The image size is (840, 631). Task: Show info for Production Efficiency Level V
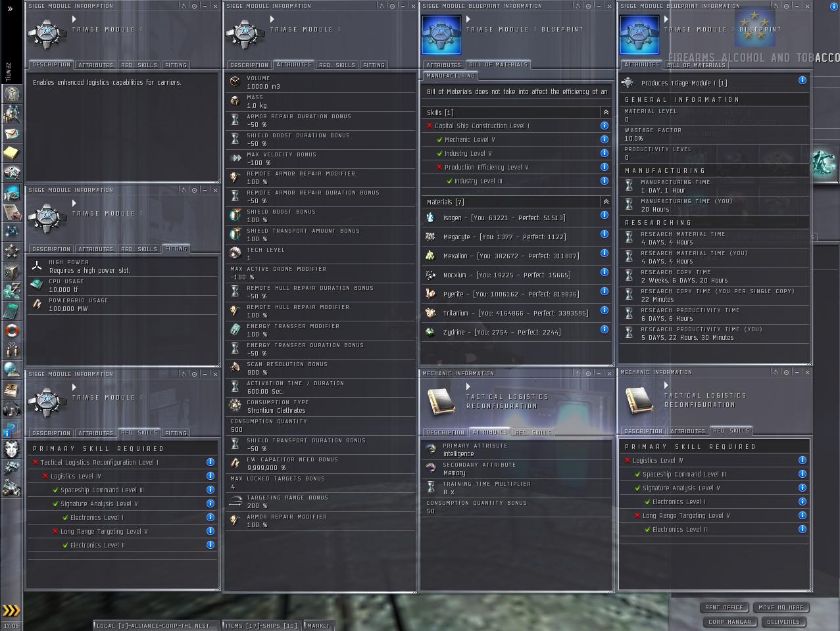(x=604, y=167)
